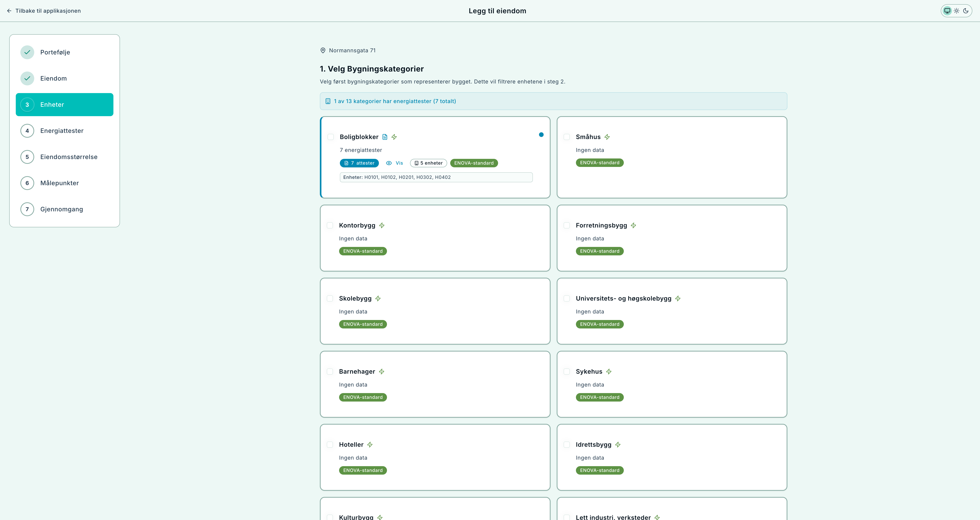
Task: Click the document icon next to Boligblokker
Action: (385, 137)
